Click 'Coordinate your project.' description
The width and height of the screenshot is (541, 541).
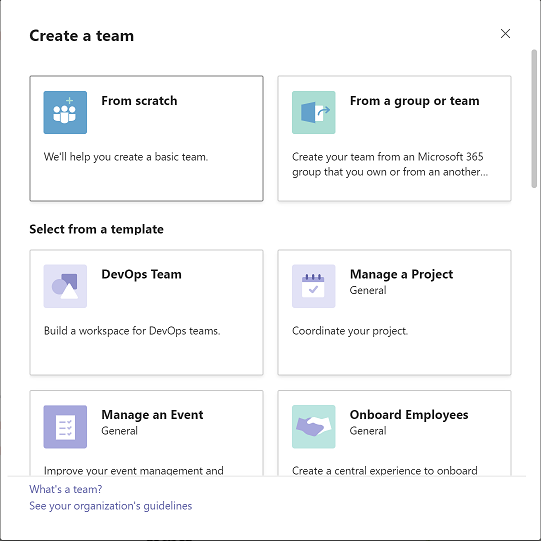tap(350, 331)
